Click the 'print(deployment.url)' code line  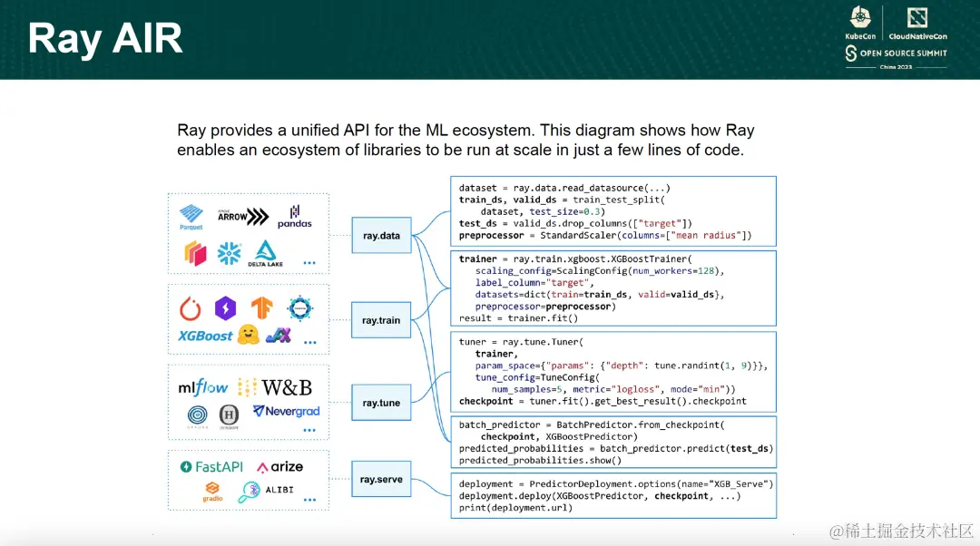(x=515, y=508)
